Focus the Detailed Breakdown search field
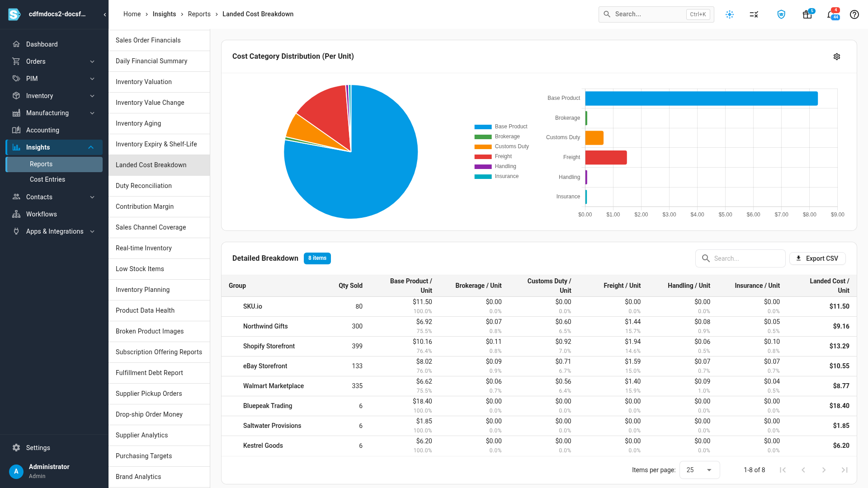The image size is (868, 488). click(x=741, y=258)
